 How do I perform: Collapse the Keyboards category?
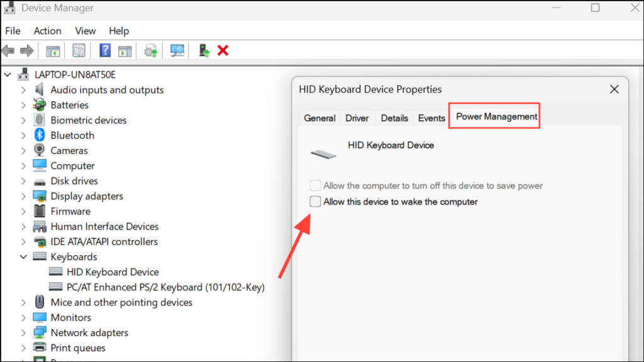[x=23, y=257]
